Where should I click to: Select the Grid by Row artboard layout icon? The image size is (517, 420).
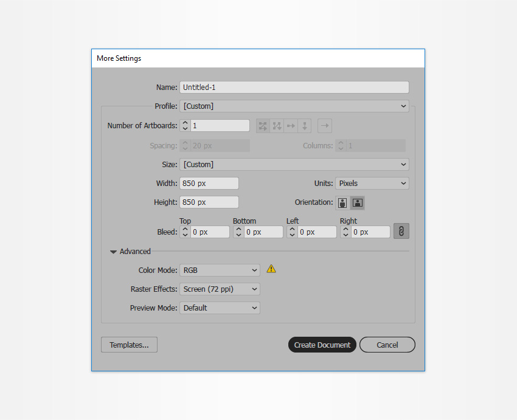coord(263,126)
